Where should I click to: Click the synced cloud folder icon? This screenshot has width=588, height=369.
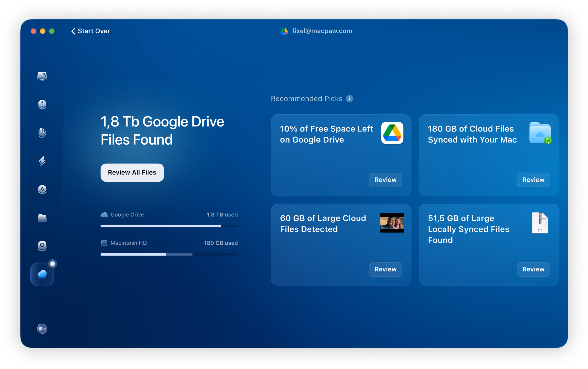[540, 133]
